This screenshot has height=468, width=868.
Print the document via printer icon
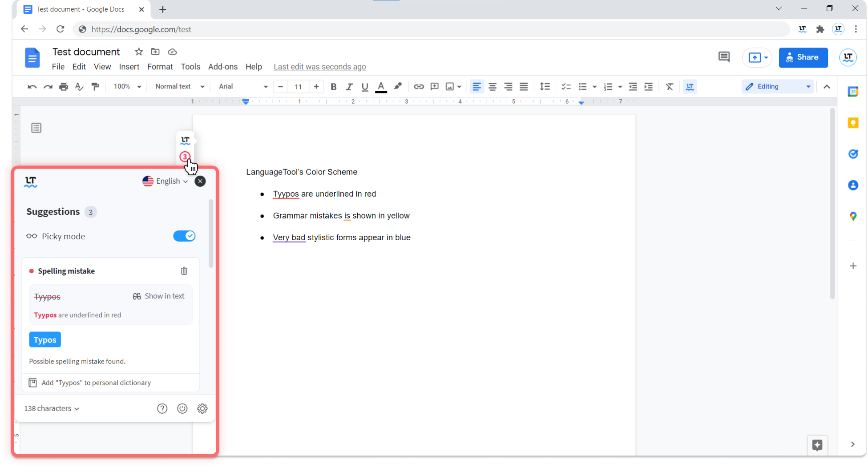64,87
